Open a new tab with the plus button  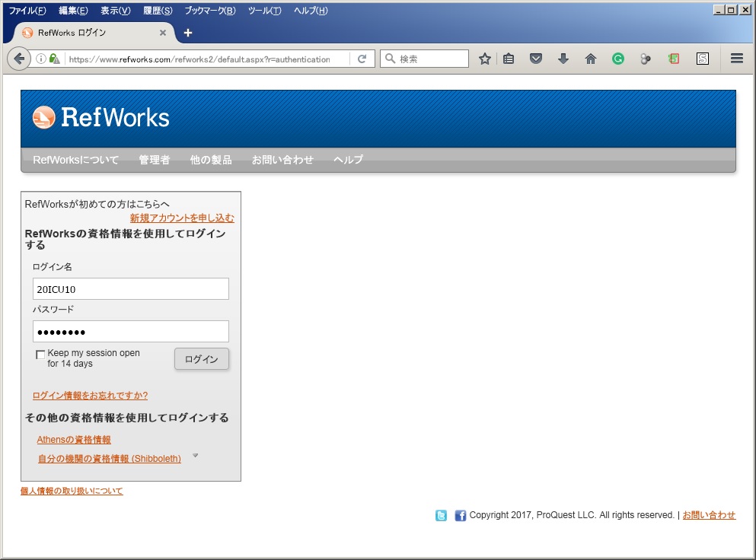188,33
